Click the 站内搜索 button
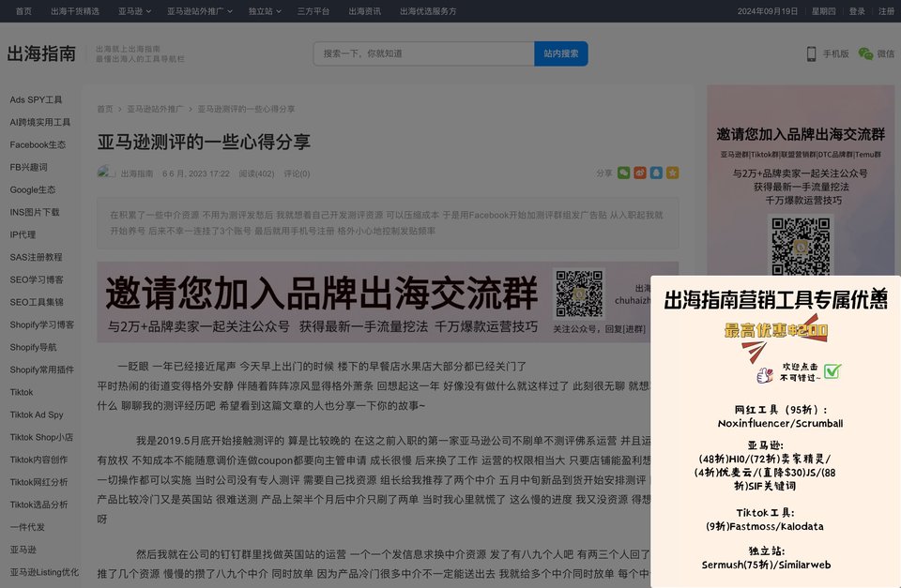Image resolution: width=901 pixels, height=588 pixels. pos(561,53)
